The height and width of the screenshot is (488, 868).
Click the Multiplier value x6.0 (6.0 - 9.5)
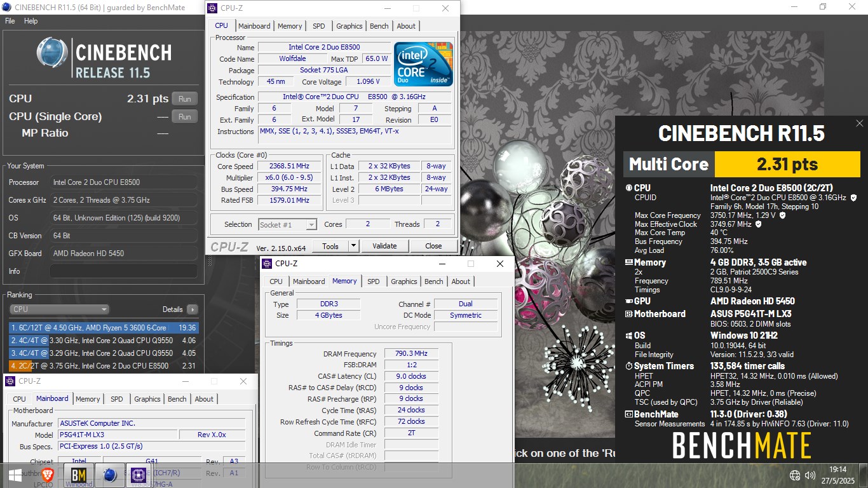[288, 178]
